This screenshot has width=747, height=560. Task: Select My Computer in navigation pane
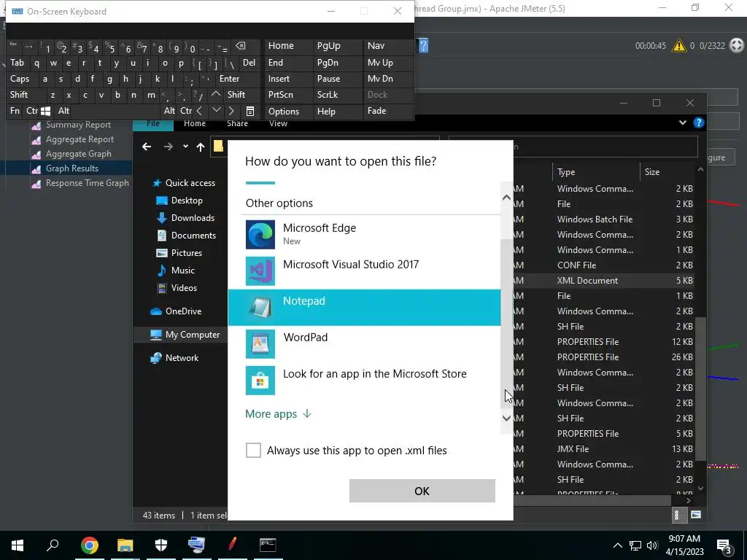(185, 335)
